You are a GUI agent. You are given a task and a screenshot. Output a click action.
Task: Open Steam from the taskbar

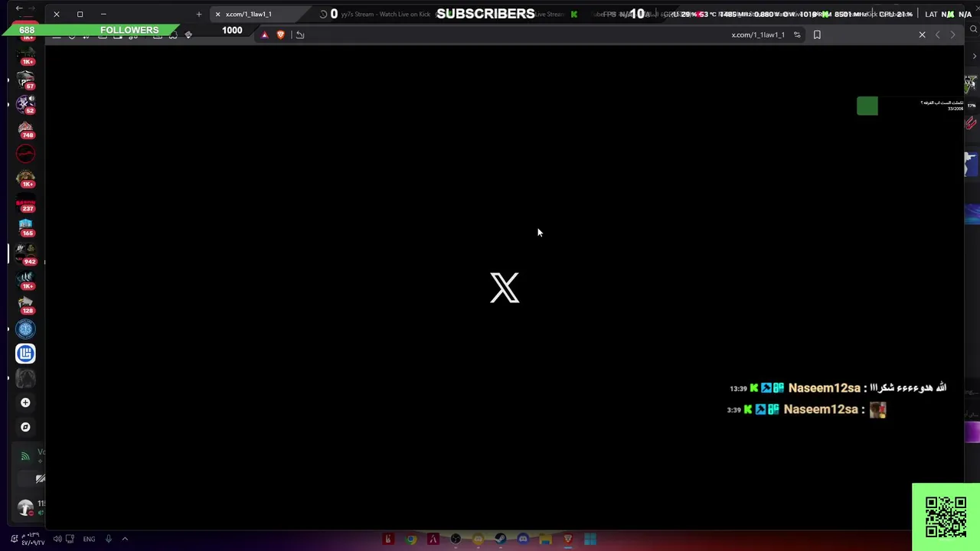click(500, 540)
